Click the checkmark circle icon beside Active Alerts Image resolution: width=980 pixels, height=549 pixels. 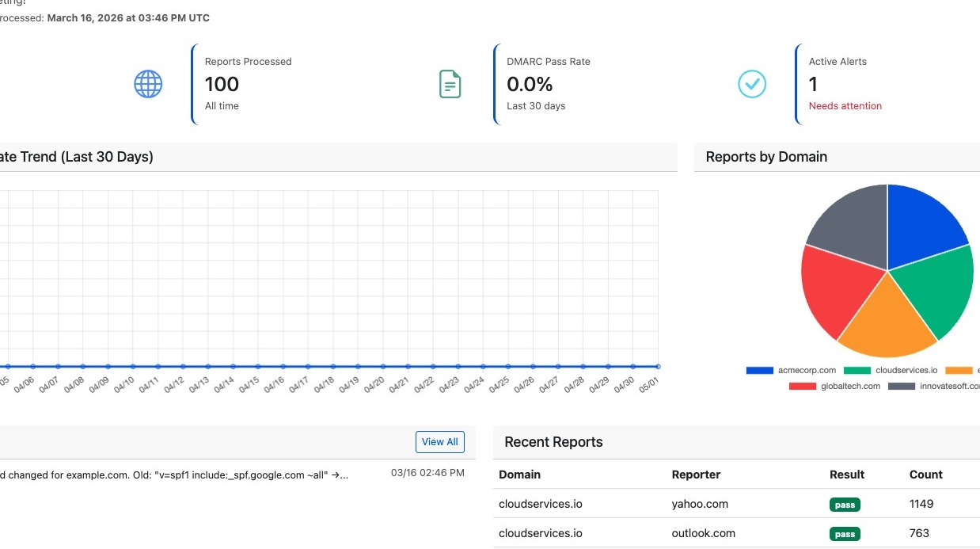752,84
